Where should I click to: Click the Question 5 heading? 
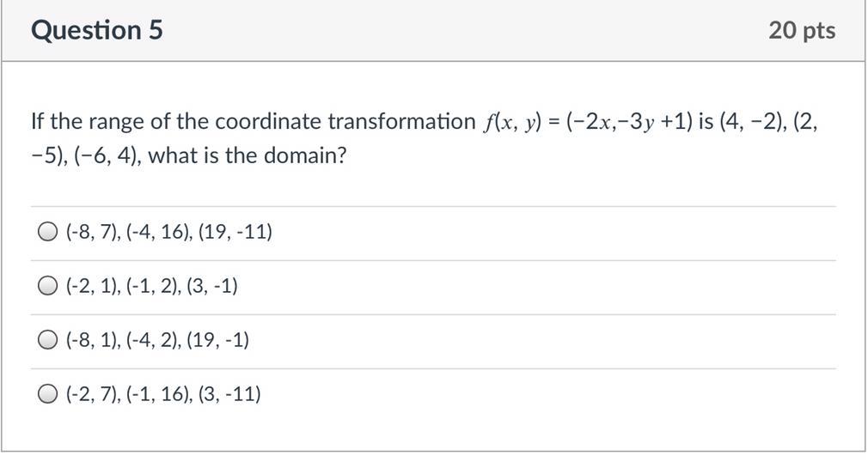click(x=97, y=31)
